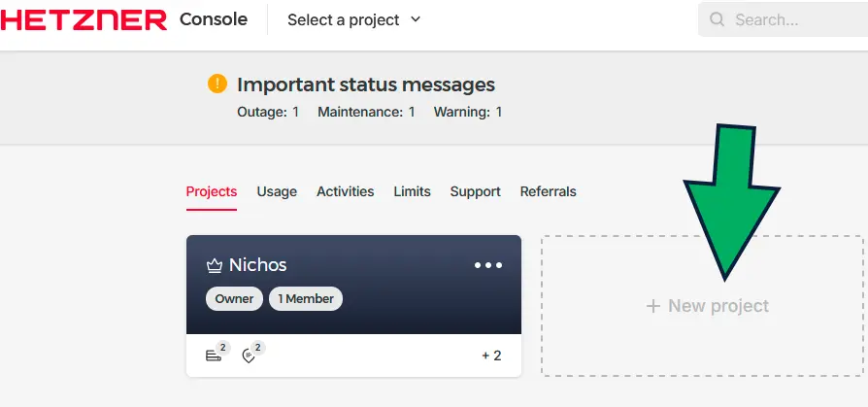868x407 pixels.
Task: Click the + 2 more resources label
Action: point(491,356)
